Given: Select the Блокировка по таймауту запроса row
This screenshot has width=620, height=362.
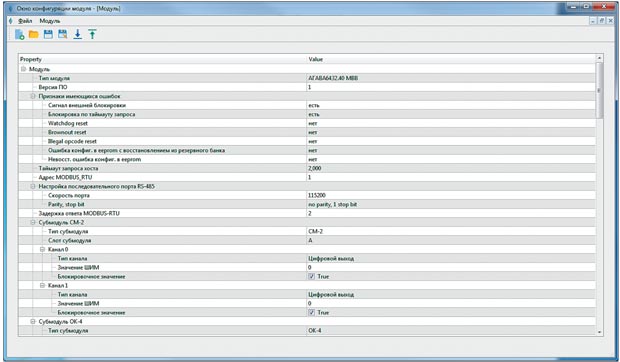Looking at the screenshot, I should click(x=307, y=114).
